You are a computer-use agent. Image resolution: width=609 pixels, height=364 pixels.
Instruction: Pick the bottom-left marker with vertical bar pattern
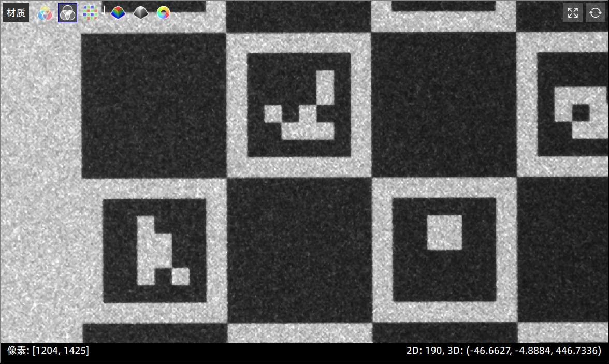click(155, 251)
